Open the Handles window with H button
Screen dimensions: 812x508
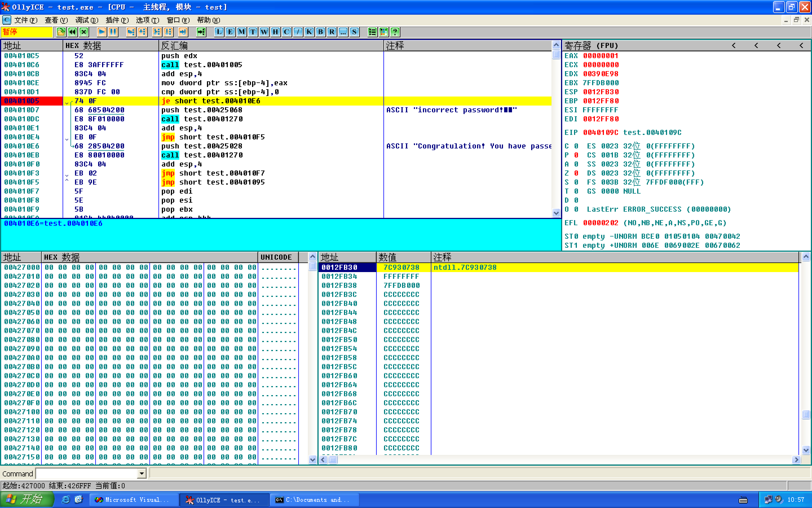275,32
